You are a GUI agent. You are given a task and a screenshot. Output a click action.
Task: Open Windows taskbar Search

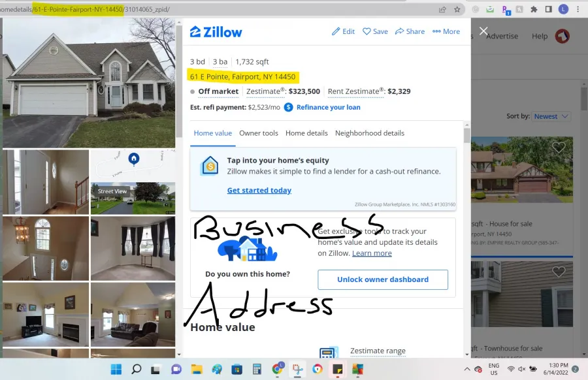pyautogui.click(x=137, y=370)
